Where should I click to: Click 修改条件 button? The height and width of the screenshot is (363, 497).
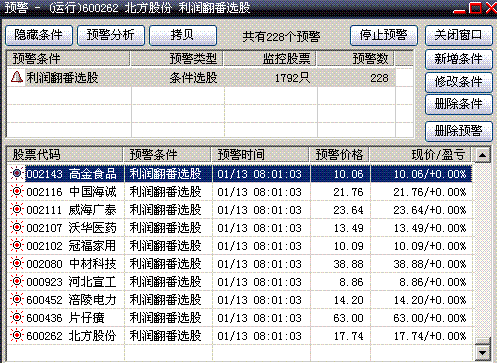click(x=459, y=82)
